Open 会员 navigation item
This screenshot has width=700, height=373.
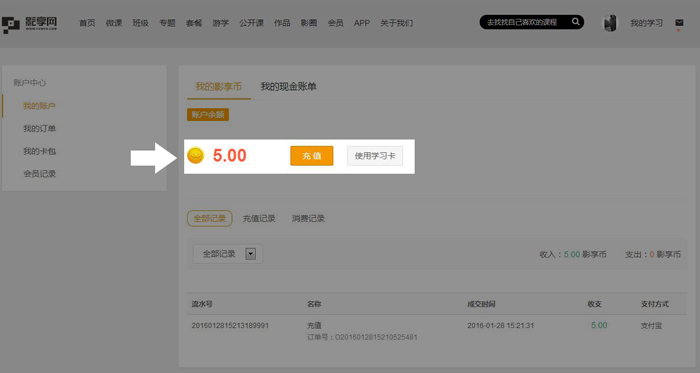coord(335,23)
